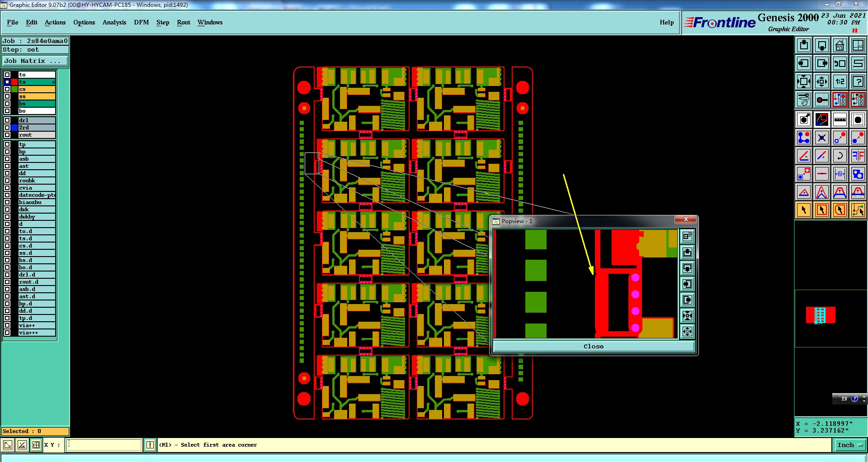Screen dimensions: 868x462
Task: Click the Popview pan-up side button
Action: click(x=687, y=252)
